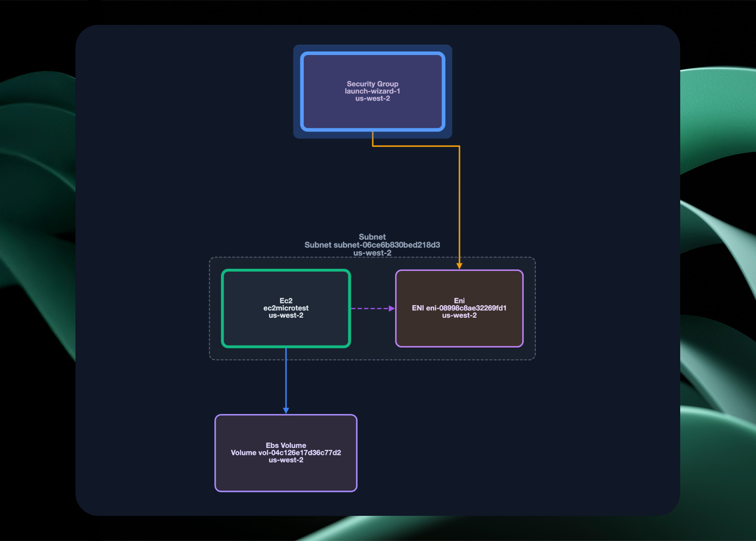Image resolution: width=756 pixels, height=541 pixels.
Task: Click the ENI identifier text in the Eni node
Action: [459, 308]
